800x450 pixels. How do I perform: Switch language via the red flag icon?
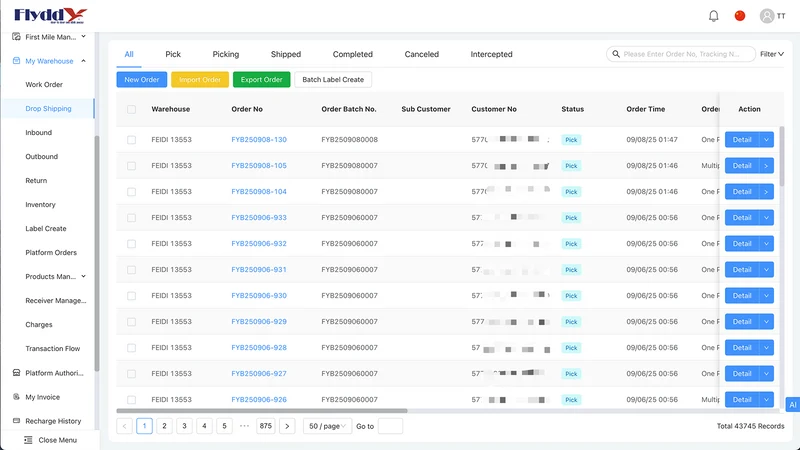(x=739, y=16)
